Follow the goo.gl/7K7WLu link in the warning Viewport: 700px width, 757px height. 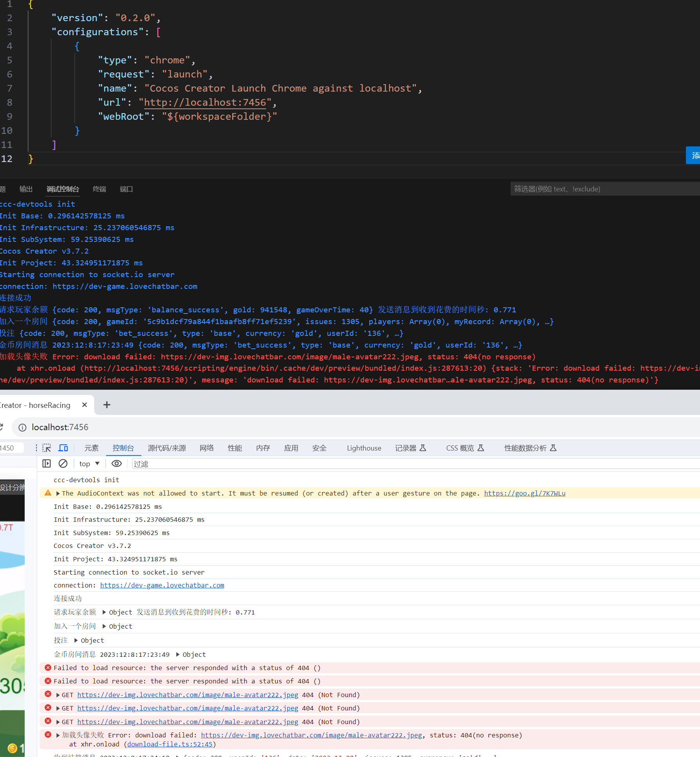tap(525, 493)
